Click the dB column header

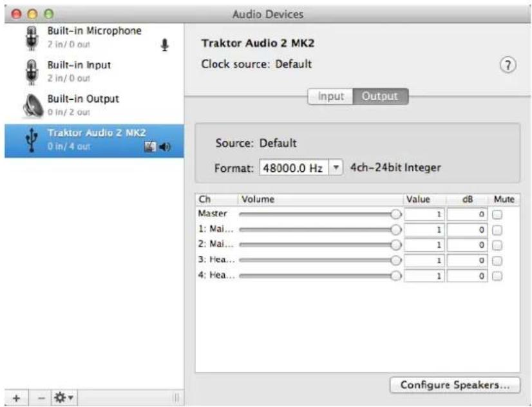467,200
